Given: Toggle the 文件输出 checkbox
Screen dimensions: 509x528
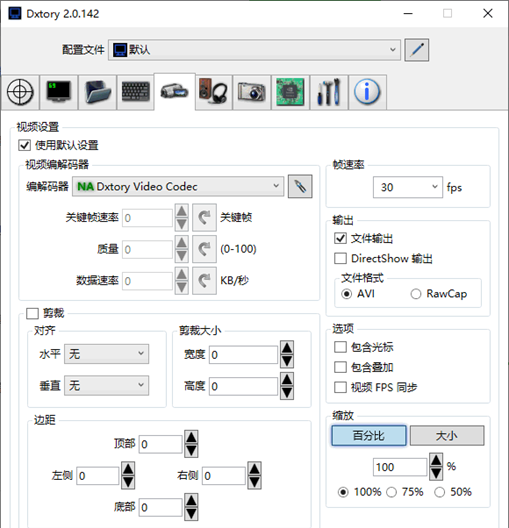Looking at the screenshot, I should click(340, 238).
